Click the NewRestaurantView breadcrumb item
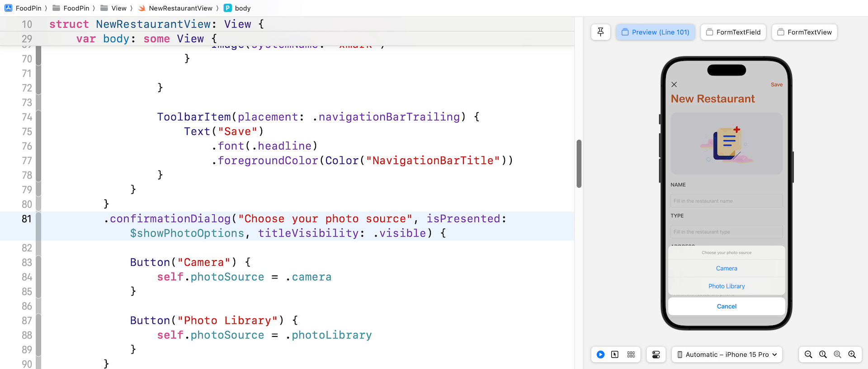Image resolution: width=868 pixels, height=369 pixels. 180,8
